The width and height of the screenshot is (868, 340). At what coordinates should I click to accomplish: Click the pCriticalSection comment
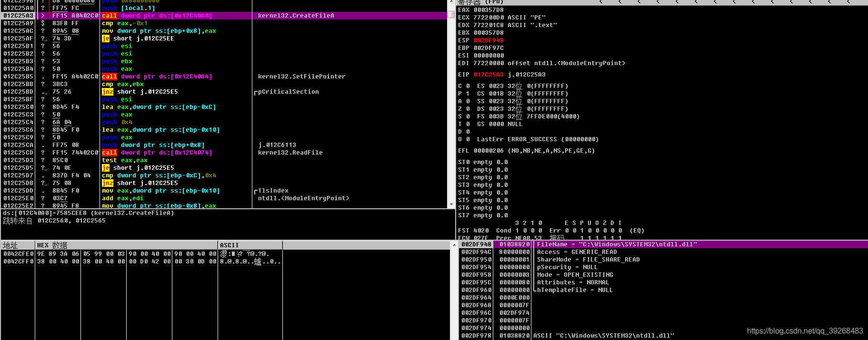(289, 92)
